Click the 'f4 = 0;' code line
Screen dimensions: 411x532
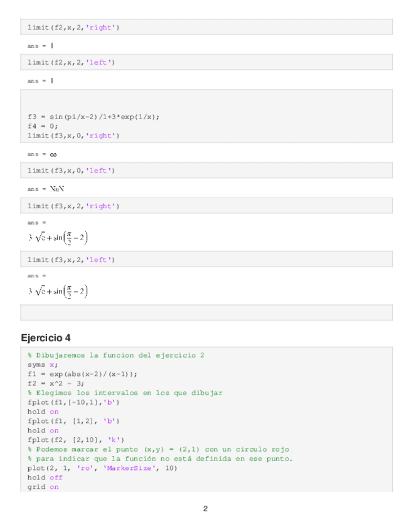click(42, 126)
